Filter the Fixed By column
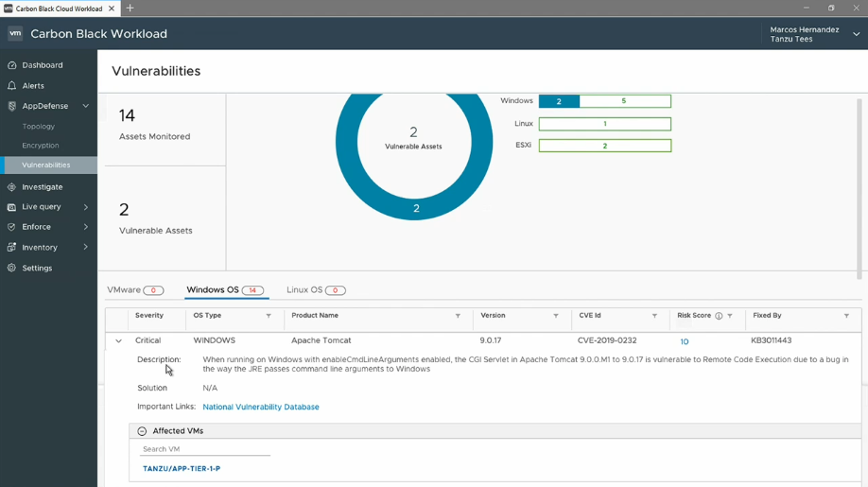The height and width of the screenshot is (487, 868). [x=846, y=316]
